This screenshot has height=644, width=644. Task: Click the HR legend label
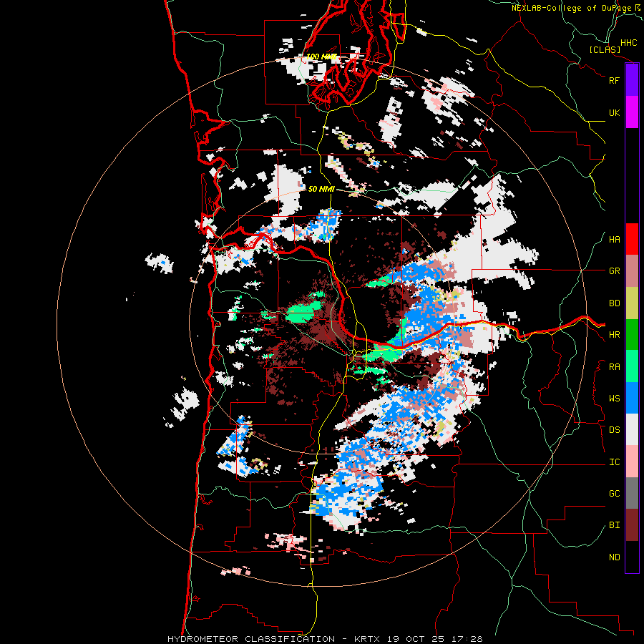point(614,335)
